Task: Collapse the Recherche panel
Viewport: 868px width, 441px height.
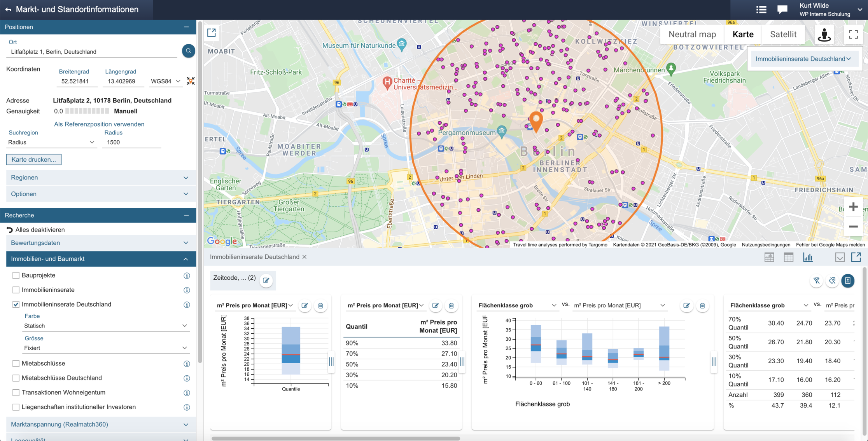Action: coord(186,215)
